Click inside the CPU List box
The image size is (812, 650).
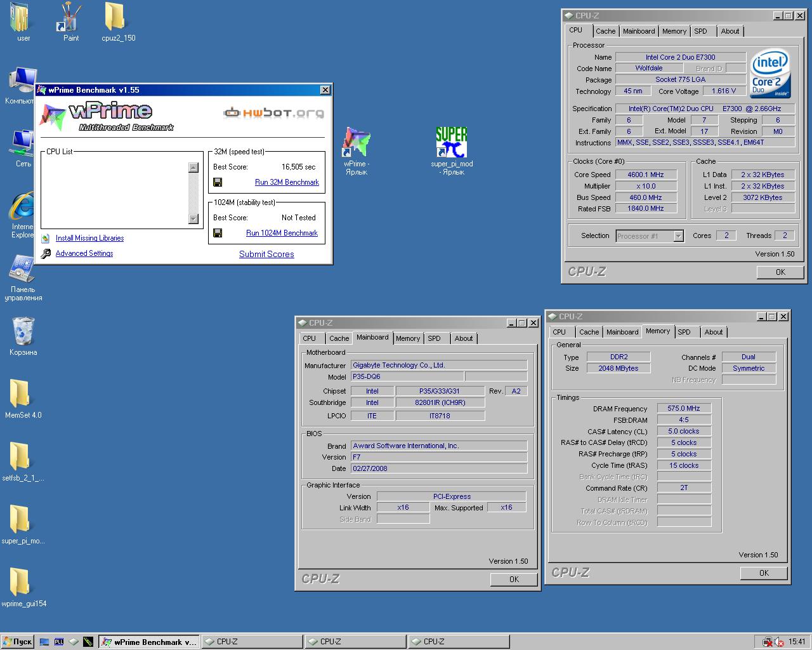[x=115, y=193]
